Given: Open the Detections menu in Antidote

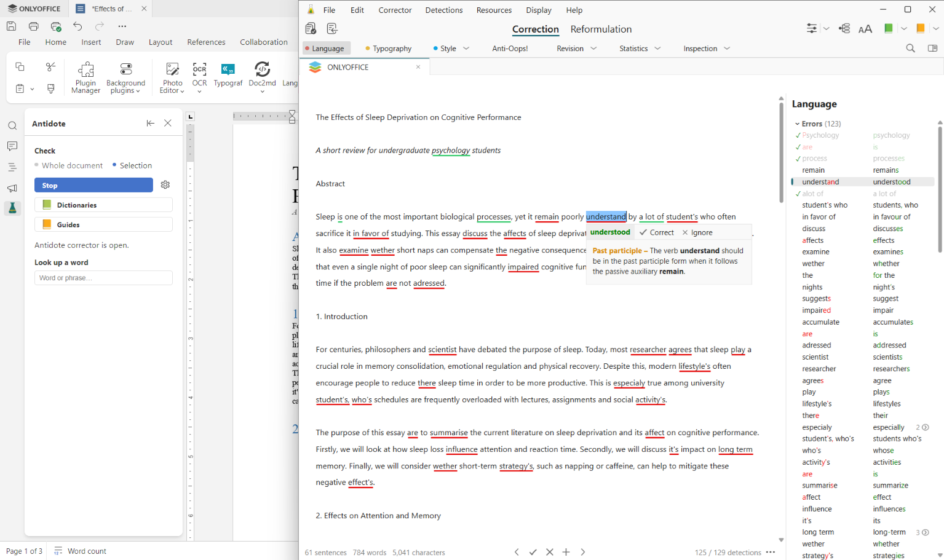Looking at the screenshot, I should coord(443,10).
